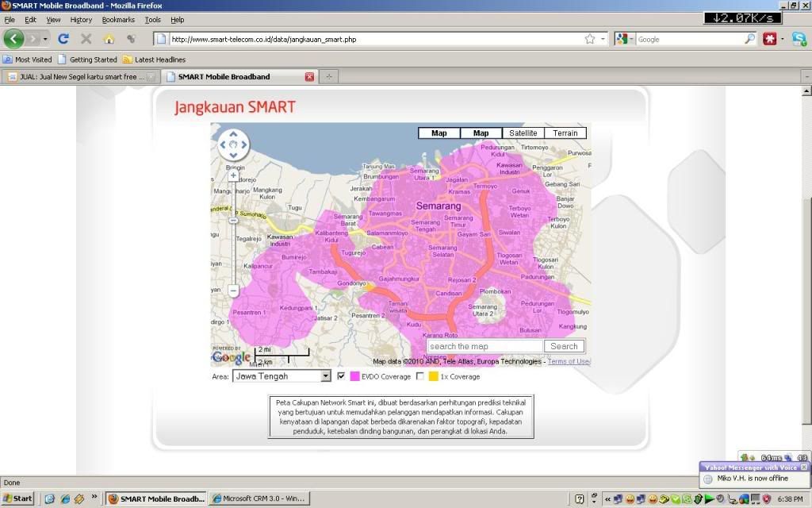The width and height of the screenshot is (812, 508).
Task: Check the 1x Coverage checkbox
Action: (x=420, y=375)
